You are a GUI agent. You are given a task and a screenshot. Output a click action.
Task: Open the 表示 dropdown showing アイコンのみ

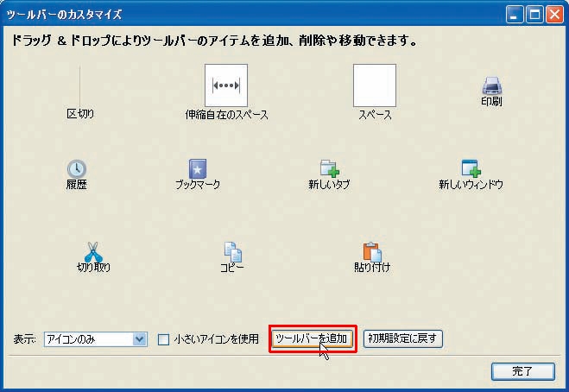tap(96, 339)
